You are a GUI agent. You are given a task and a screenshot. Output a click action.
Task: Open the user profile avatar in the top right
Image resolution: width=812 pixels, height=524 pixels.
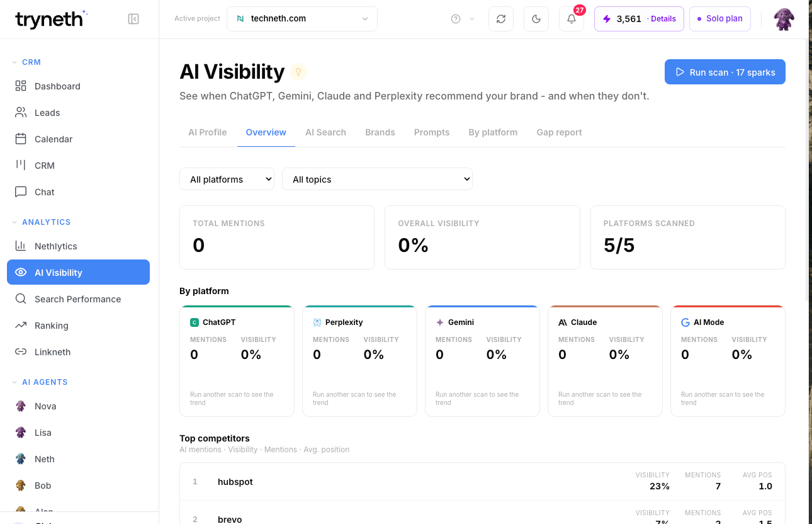[x=784, y=19]
